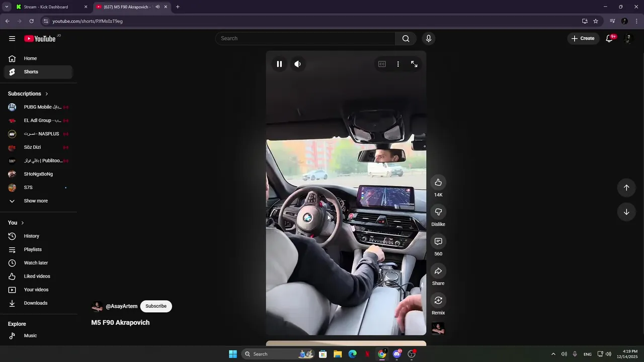Click the taskbar Search box
This screenshot has width=644, height=362.
(278, 354)
